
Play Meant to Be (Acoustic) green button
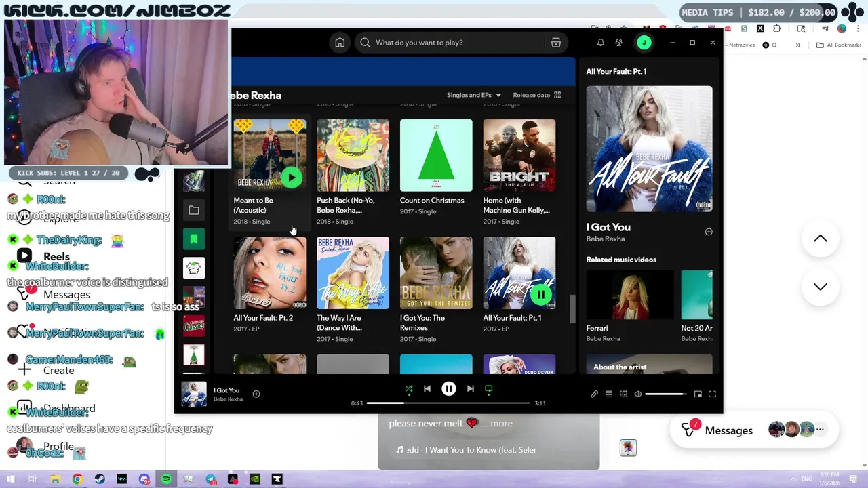[291, 178]
